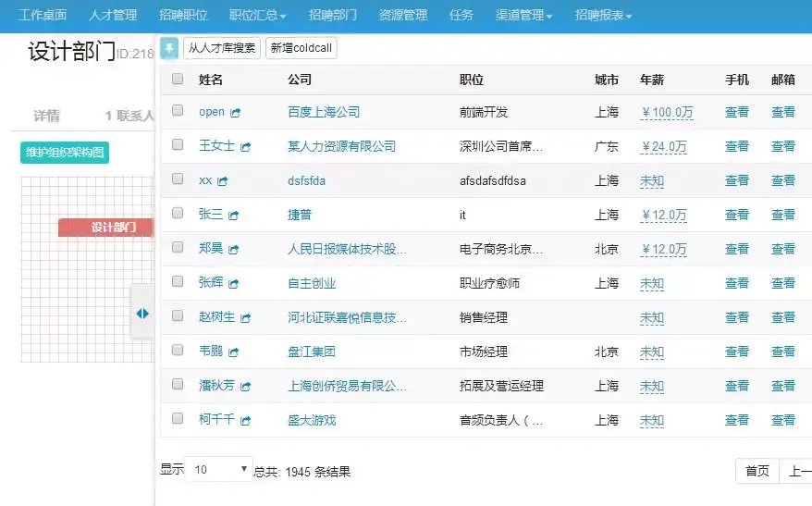This screenshot has width=812, height=506.
Task: Open external link icon next to 张三
Action: 234,215
